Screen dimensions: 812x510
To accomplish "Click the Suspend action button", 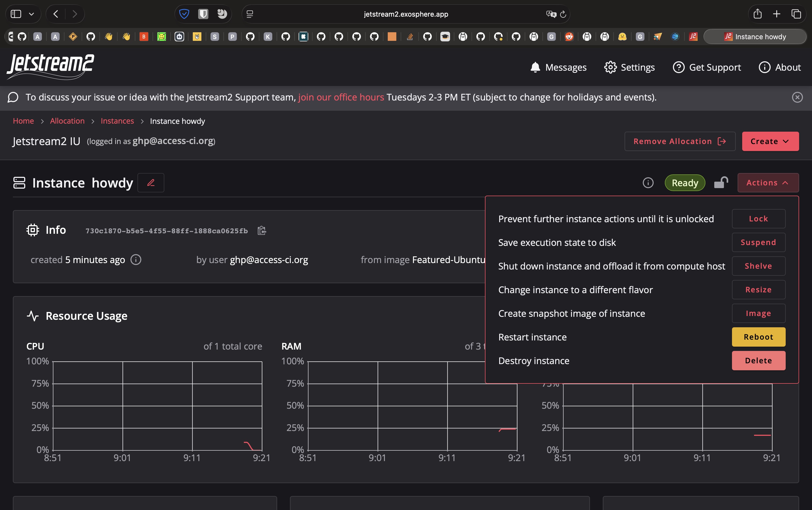I will click(758, 242).
